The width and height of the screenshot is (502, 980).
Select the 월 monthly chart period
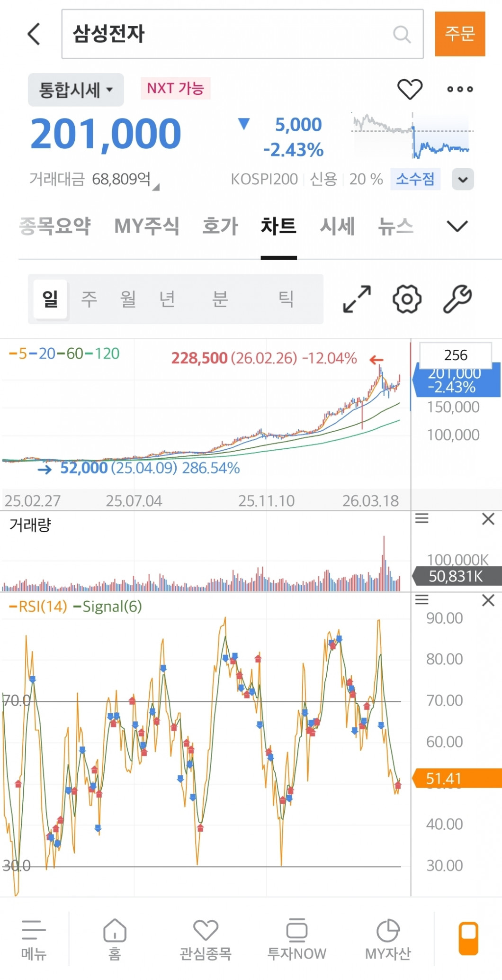(x=128, y=299)
